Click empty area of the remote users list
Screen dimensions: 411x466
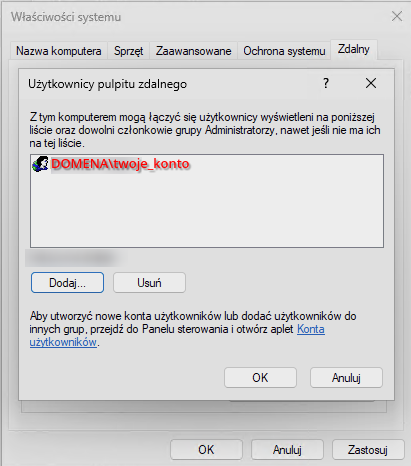[x=207, y=213]
